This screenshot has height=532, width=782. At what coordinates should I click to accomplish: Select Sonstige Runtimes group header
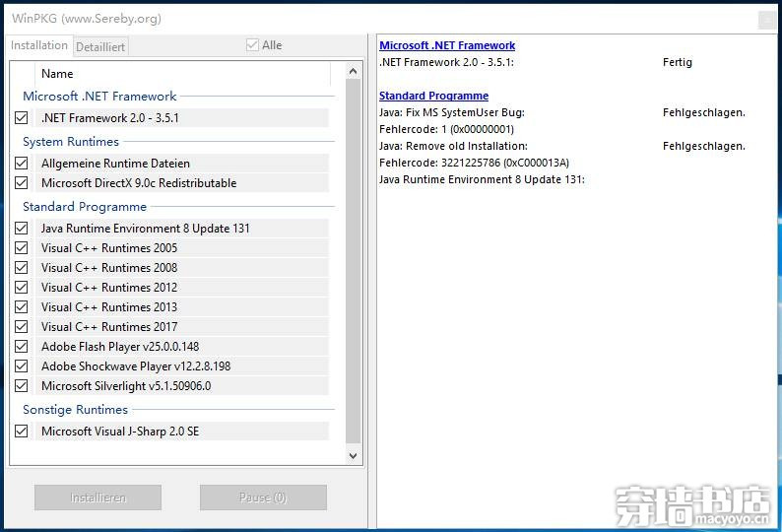click(x=75, y=410)
